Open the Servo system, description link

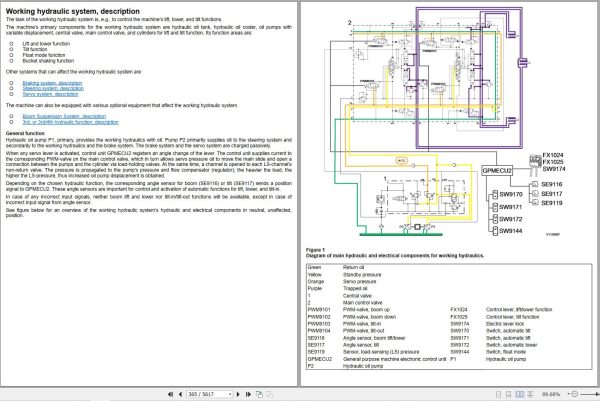[x=50, y=94]
